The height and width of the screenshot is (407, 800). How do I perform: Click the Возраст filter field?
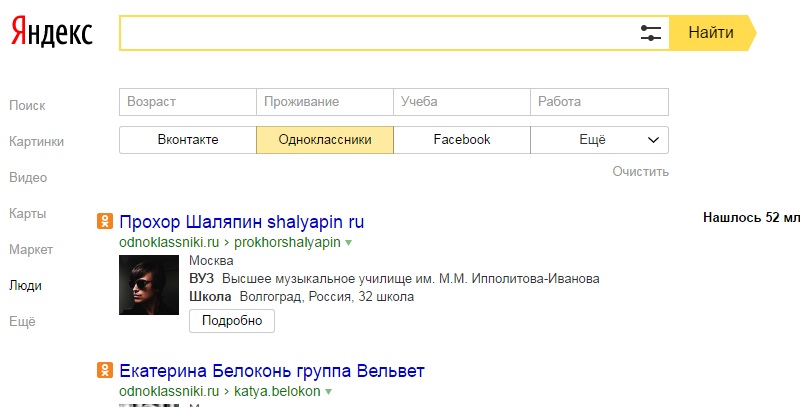click(x=188, y=101)
